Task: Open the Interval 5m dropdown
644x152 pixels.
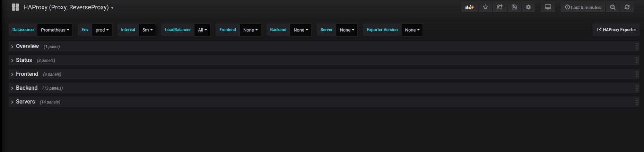Action: [147, 30]
